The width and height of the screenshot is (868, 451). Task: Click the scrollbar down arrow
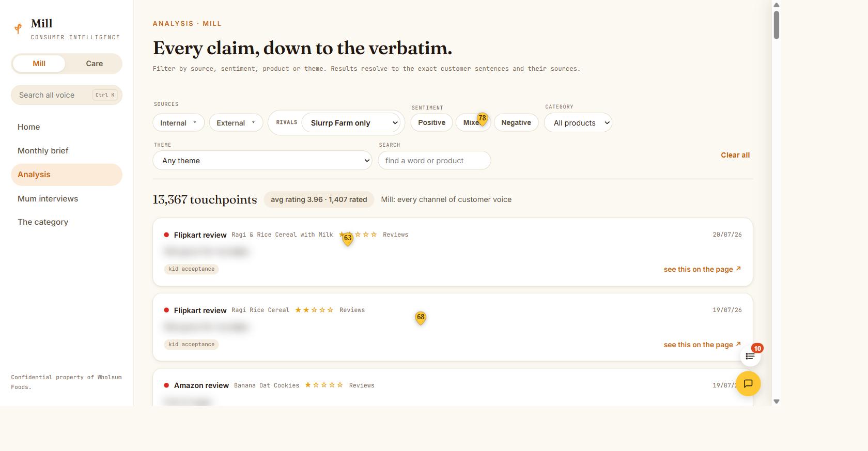[776, 401]
